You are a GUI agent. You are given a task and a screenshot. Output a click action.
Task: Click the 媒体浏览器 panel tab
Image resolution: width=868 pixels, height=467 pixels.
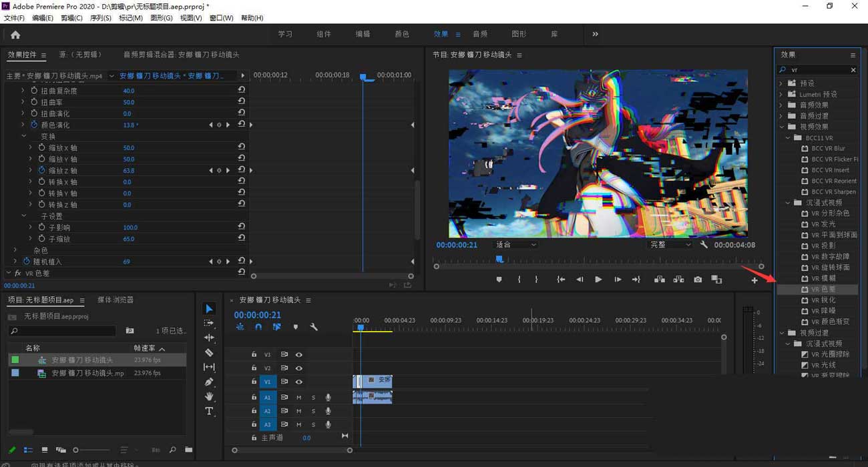tap(116, 300)
